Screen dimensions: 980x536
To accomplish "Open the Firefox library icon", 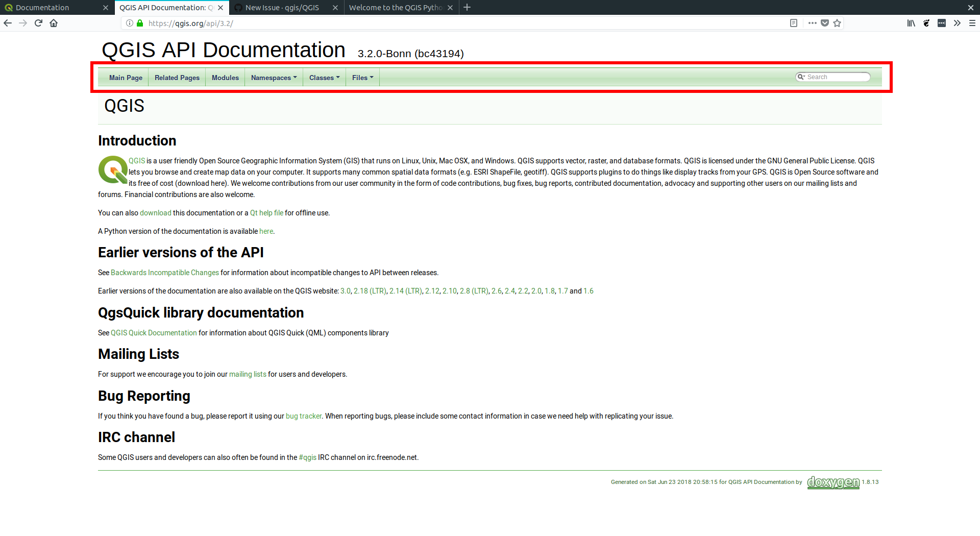I will click(911, 23).
